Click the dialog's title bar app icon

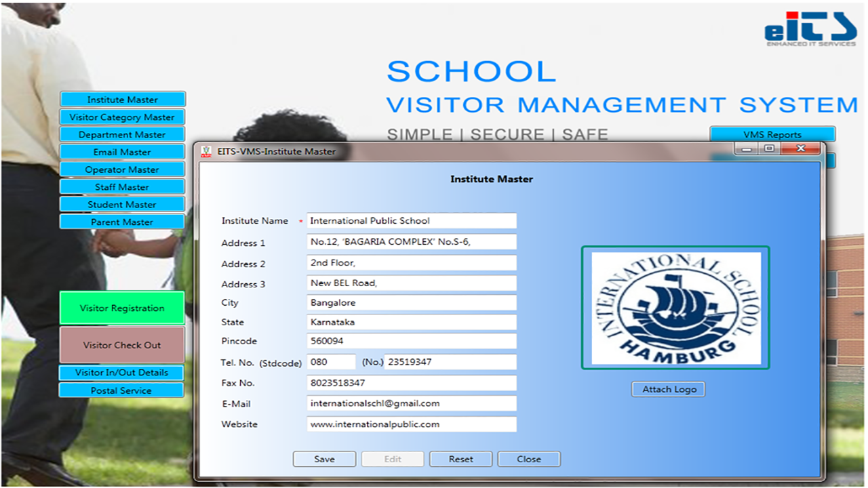pyautogui.click(x=206, y=152)
